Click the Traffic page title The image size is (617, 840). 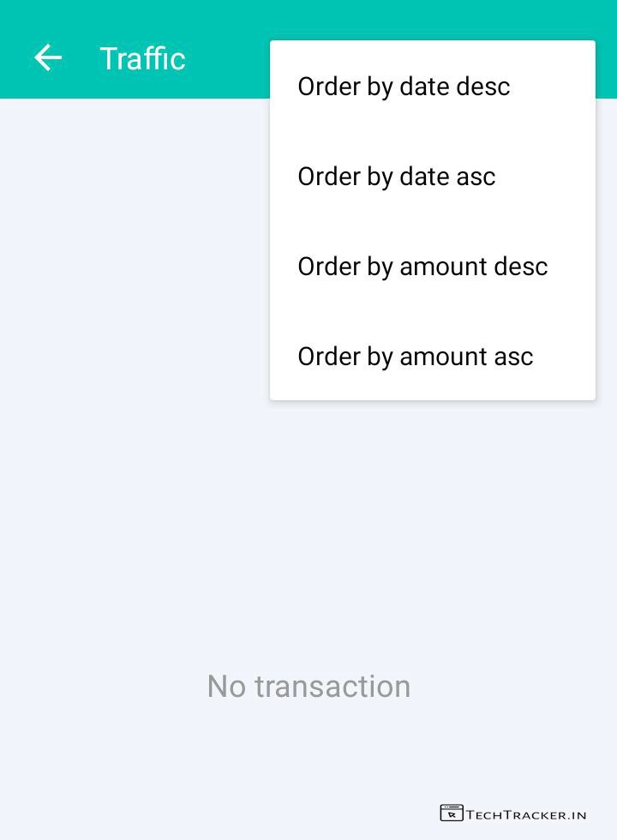tap(142, 58)
